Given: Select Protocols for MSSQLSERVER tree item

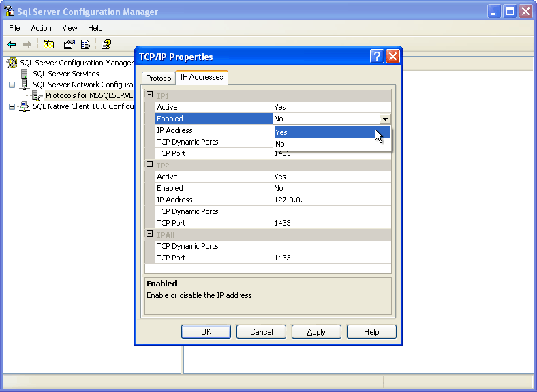Looking at the screenshot, I should pos(89,95).
